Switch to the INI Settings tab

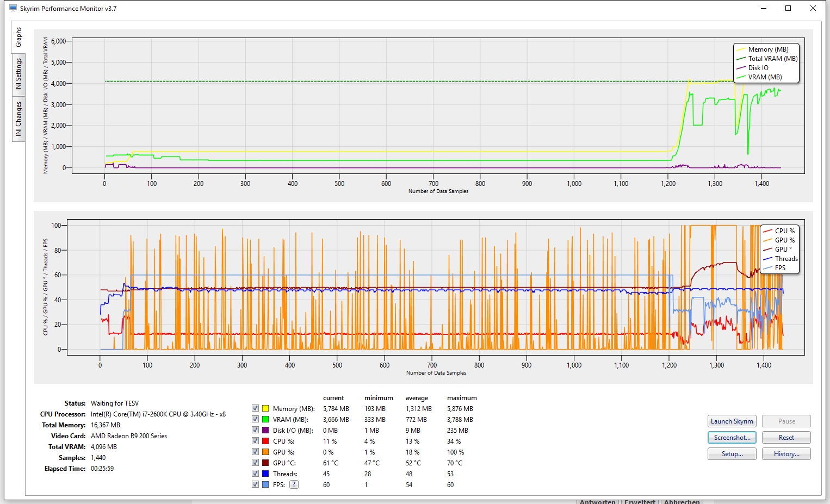point(18,75)
